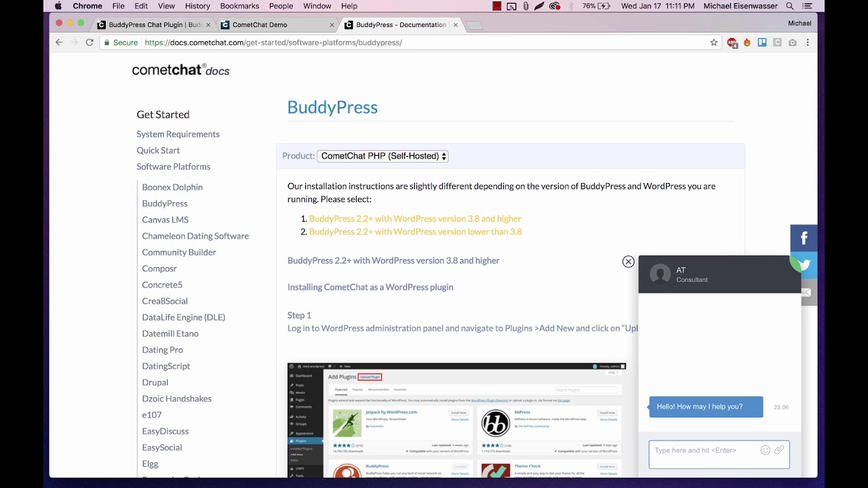The width and height of the screenshot is (868, 488).
Task: Click the Michael Chrome profile button
Action: [800, 23]
